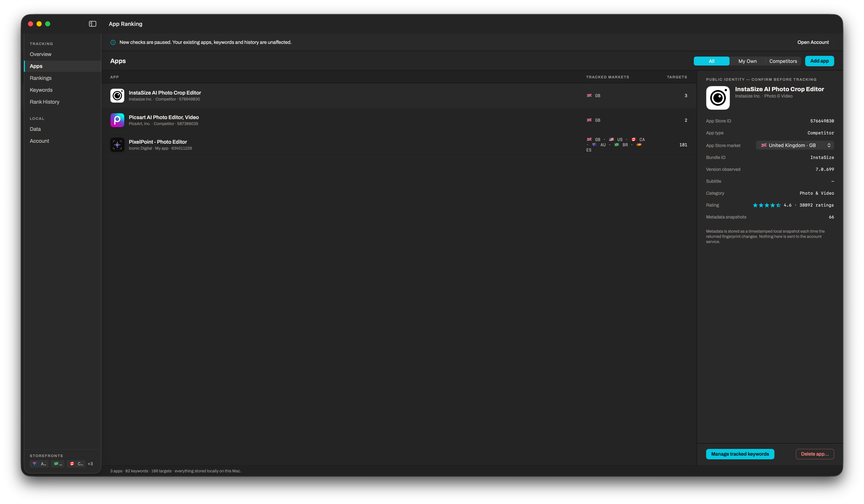
Task: Click the InstaSize camera icon in the app list
Action: pyautogui.click(x=117, y=96)
